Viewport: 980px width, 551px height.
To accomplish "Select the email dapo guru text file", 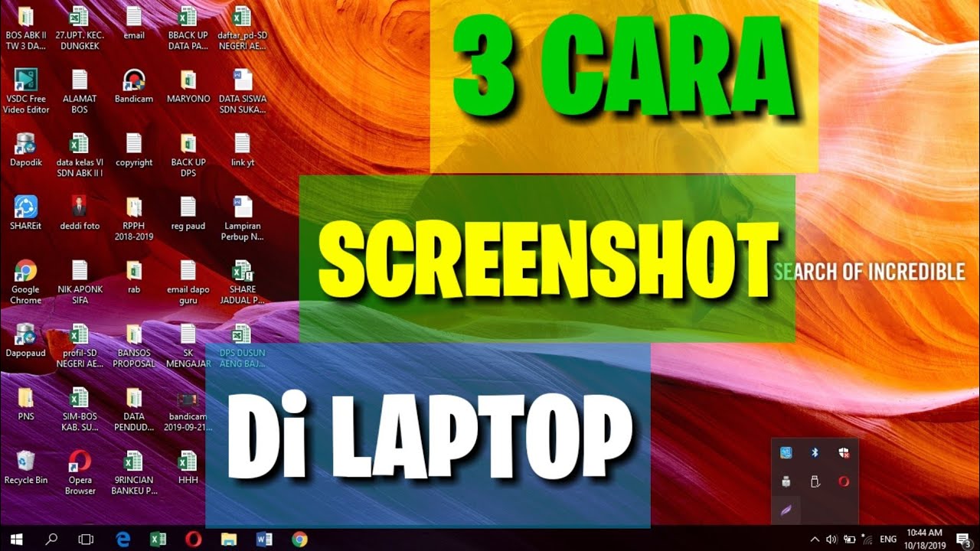I will 188,282.
